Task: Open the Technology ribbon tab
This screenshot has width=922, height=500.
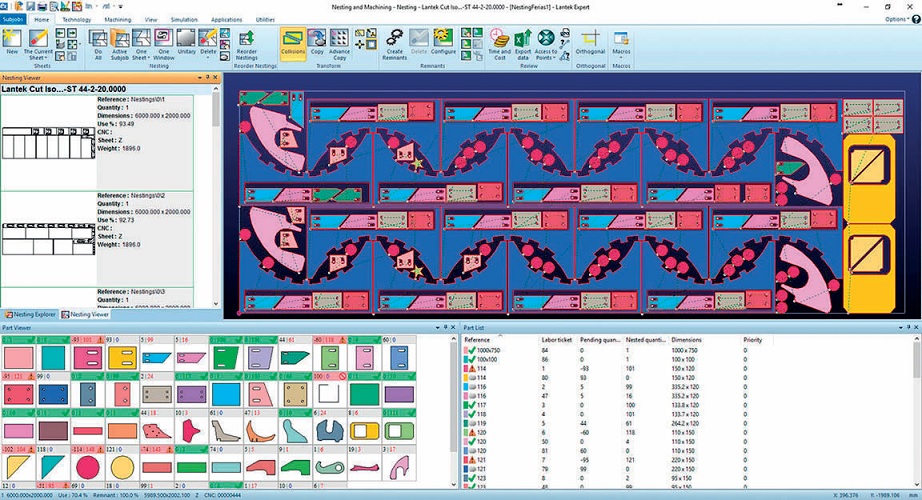Action: pos(76,19)
